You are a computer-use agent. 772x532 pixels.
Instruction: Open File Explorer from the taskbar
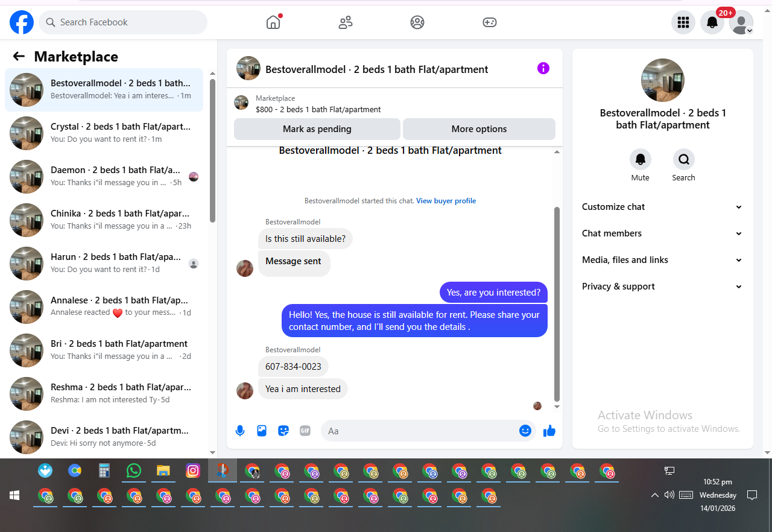pos(163,470)
